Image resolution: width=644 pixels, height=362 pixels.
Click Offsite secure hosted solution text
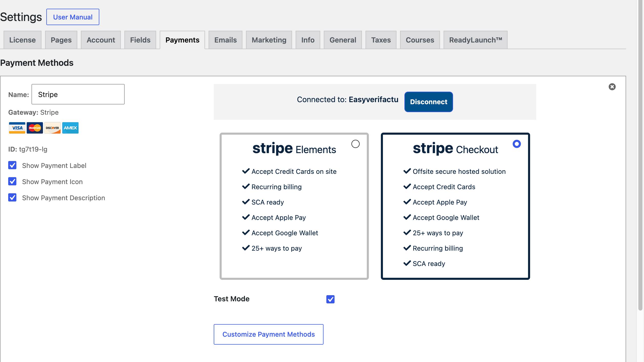459,172
